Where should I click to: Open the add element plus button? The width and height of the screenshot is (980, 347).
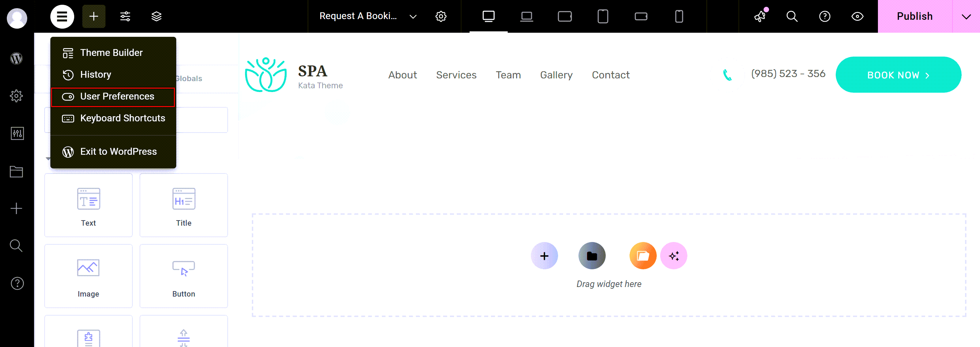pyautogui.click(x=94, y=16)
